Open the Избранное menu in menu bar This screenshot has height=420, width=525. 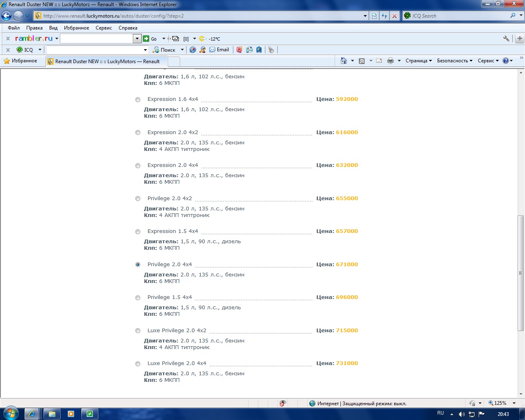click(x=76, y=28)
